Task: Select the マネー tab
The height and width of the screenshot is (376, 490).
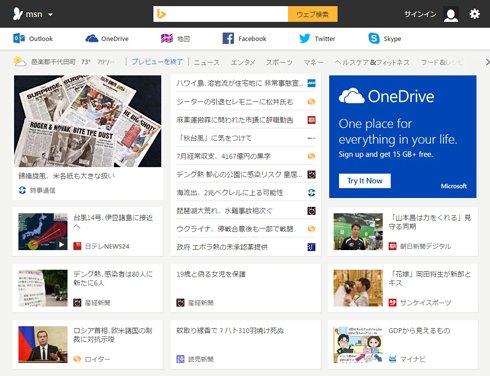Action: pos(313,62)
